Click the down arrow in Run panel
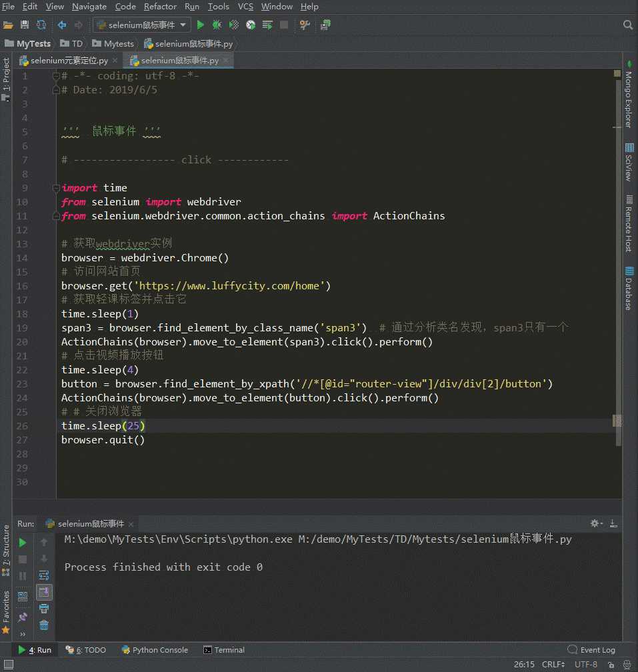This screenshot has width=638, height=672. point(44,559)
